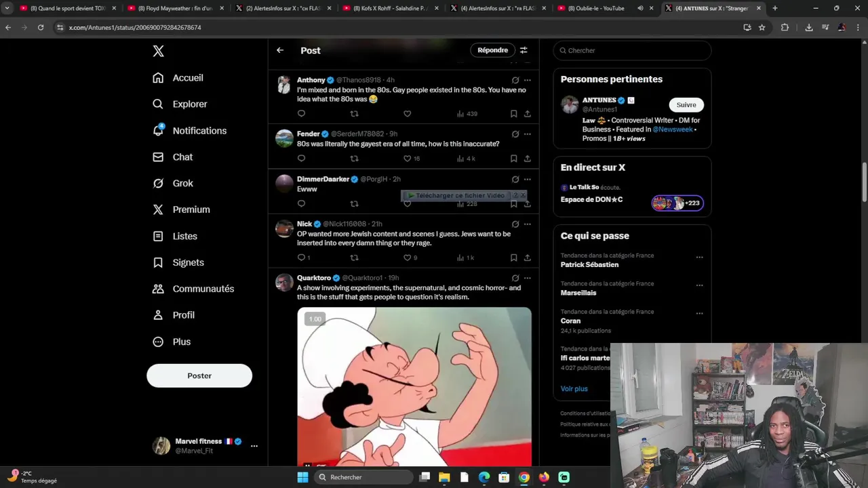
Task: Open Premium subscription page
Action: tap(182, 210)
